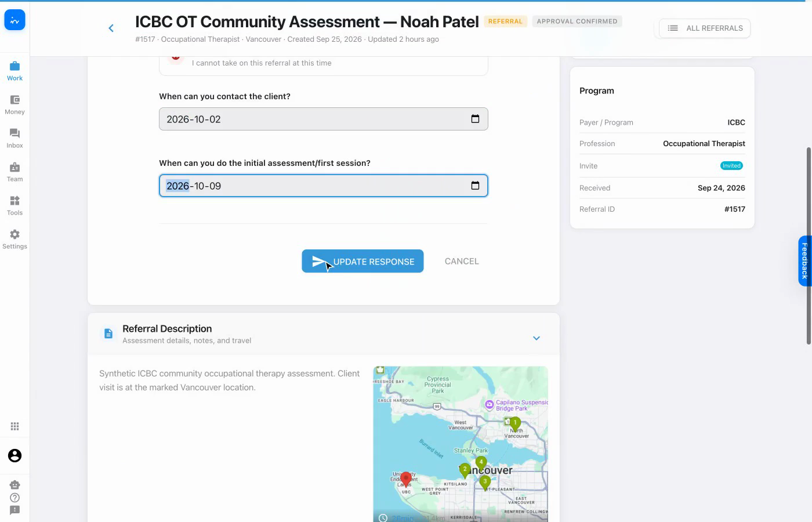Click the Invited badge in Program panel
This screenshot has height=522, width=812.
(x=731, y=166)
